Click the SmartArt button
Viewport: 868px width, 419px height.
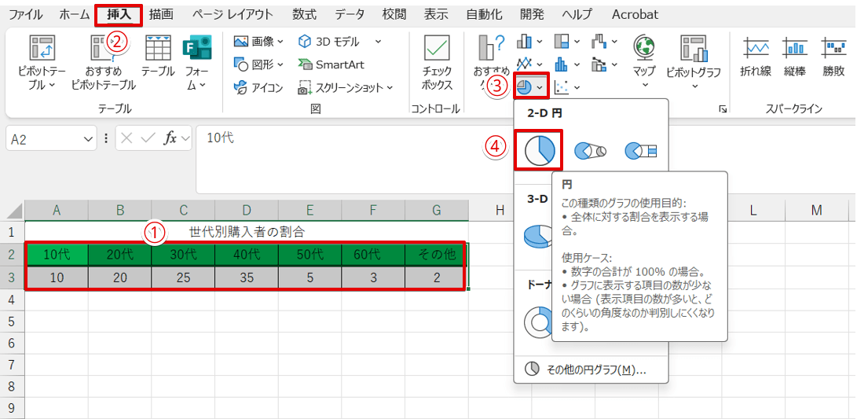(x=331, y=64)
